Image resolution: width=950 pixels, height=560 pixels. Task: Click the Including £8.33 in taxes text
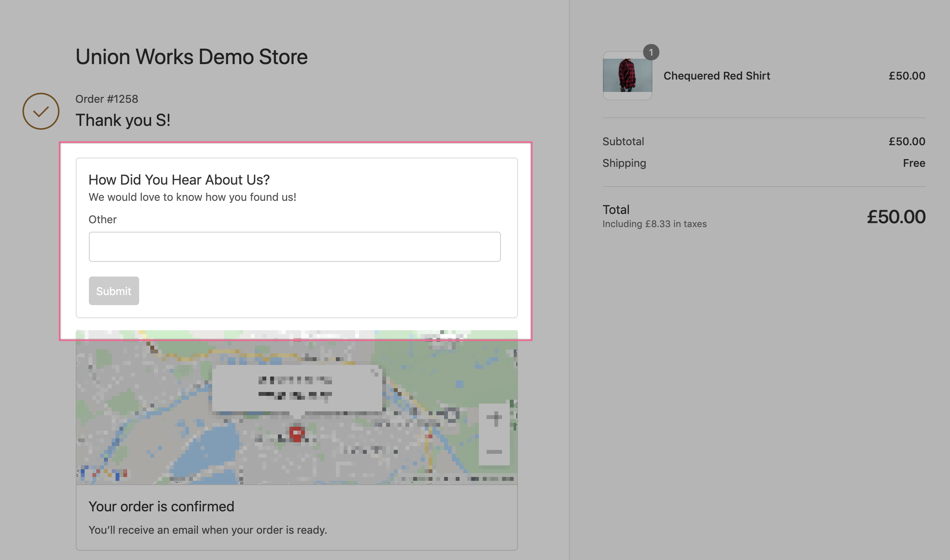pos(654,224)
